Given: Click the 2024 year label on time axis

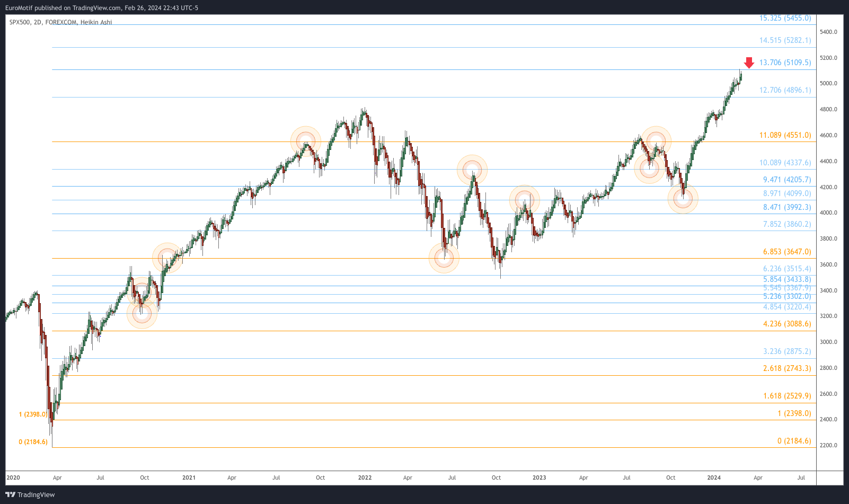Looking at the screenshot, I should [714, 478].
